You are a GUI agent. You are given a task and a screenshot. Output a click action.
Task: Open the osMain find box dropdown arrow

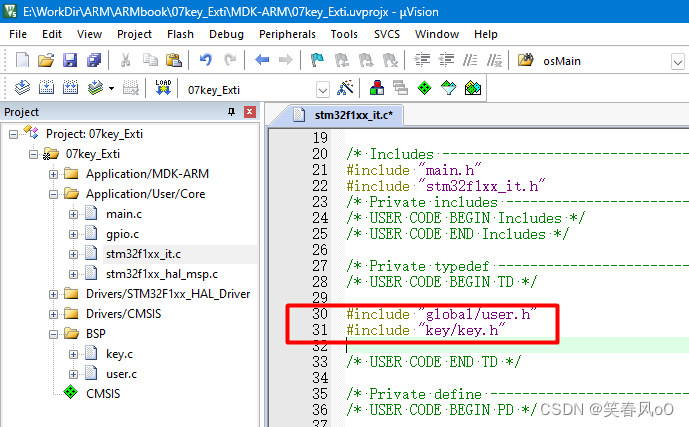678,62
